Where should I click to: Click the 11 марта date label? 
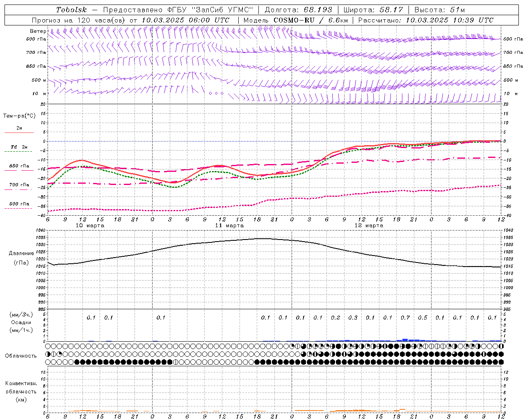[230, 226]
